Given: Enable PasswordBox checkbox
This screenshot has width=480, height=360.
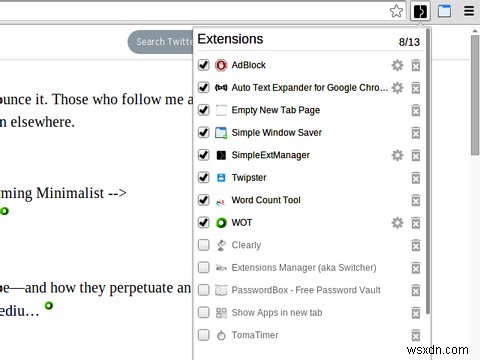Looking at the screenshot, I should point(204,290).
